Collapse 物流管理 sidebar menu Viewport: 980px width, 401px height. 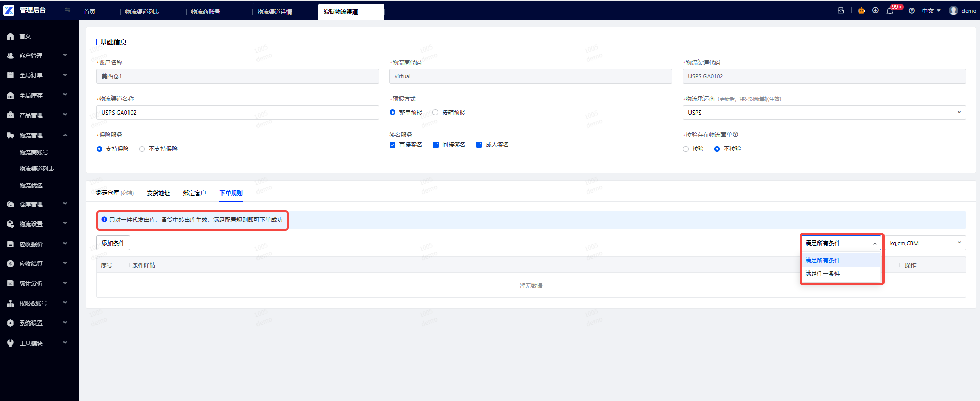[x=65, y=135]
